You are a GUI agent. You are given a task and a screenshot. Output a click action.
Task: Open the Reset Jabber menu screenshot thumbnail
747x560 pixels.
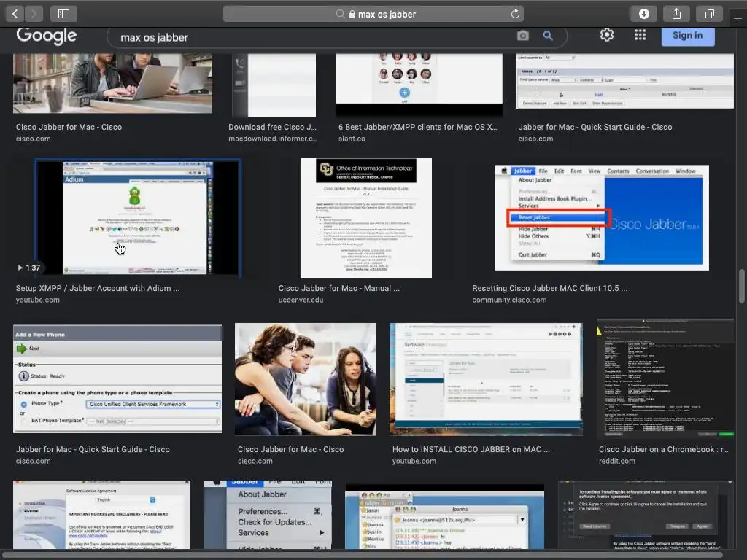(602, 217)
